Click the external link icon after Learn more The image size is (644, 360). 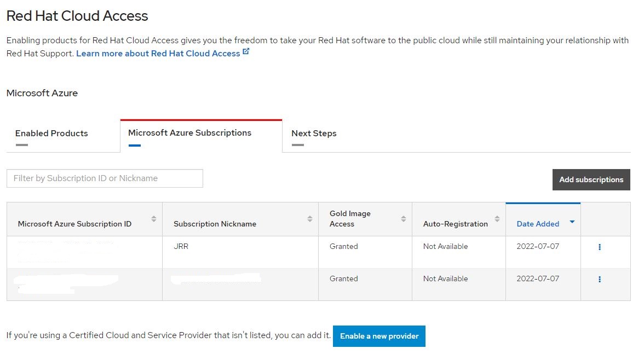click(x=246, y=52)
